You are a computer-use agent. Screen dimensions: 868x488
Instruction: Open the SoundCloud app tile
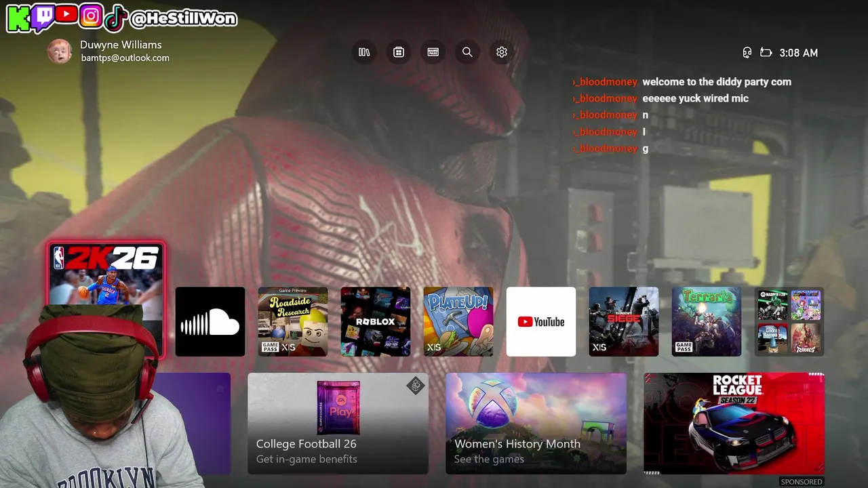pyautogui.click(x=210, y=321)
